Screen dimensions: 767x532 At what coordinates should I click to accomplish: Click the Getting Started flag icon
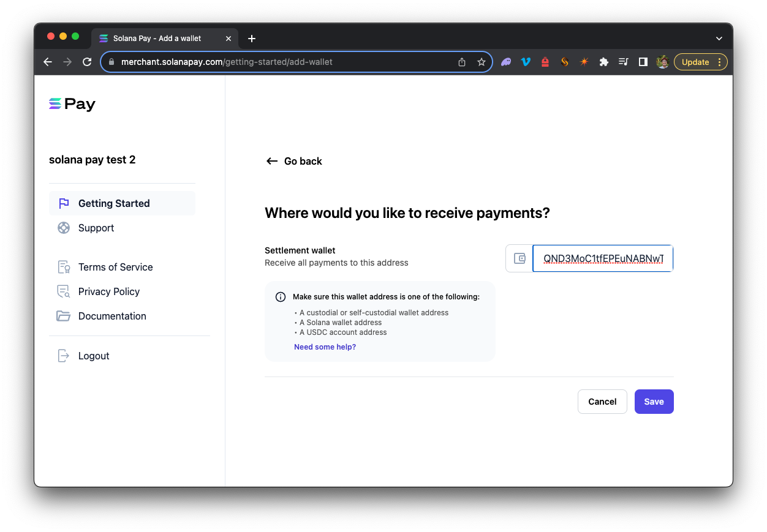(x=64, y=203)
